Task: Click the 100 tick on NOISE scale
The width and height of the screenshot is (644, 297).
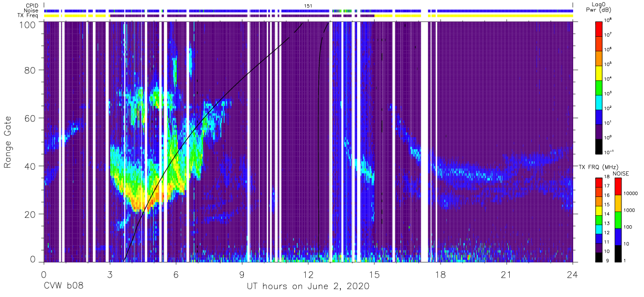Action: coord(628,227)
